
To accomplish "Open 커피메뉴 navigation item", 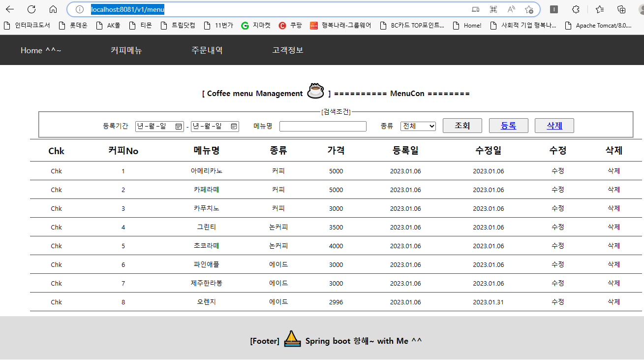I will click(x=126, y=50).
